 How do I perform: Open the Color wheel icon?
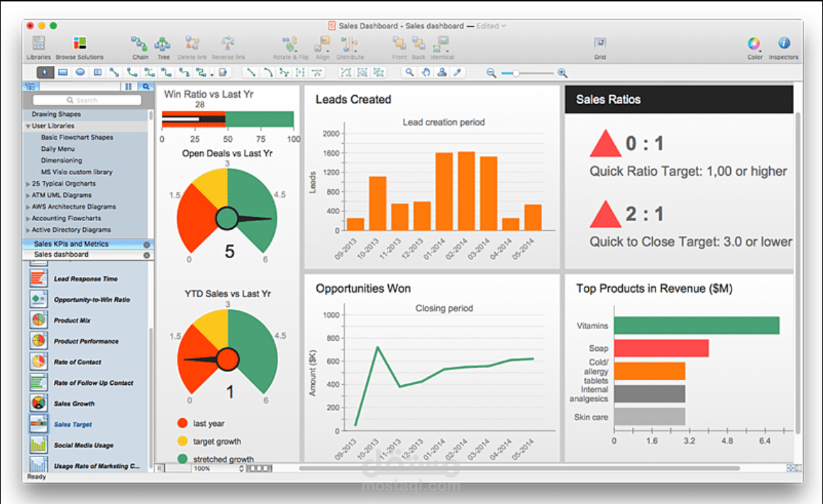click(753, 44)
